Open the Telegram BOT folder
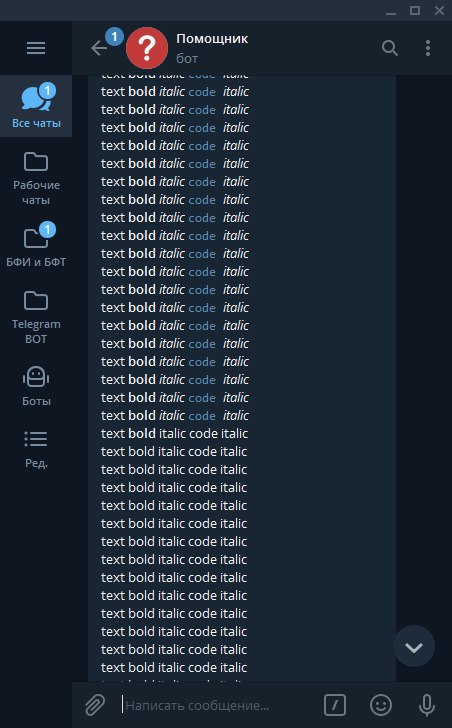The image size is (452, 728). tap(36, 318)
